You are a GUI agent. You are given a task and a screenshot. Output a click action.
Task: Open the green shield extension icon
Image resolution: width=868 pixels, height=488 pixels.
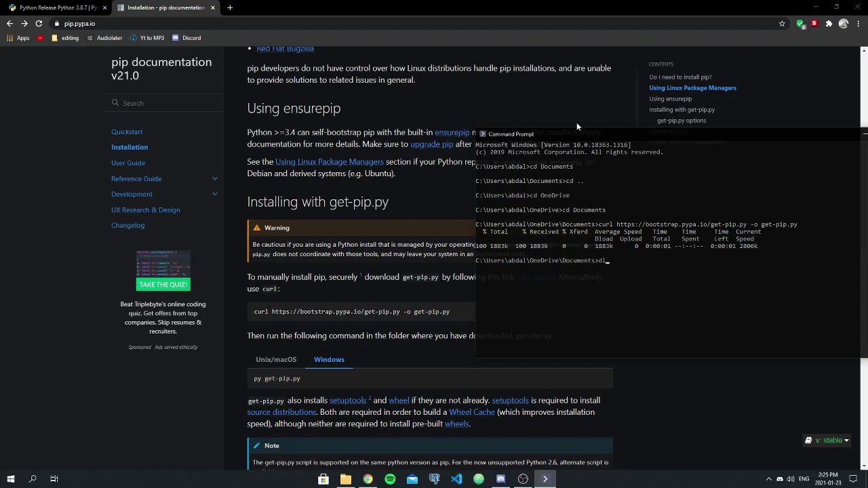[x=801, y=24]
